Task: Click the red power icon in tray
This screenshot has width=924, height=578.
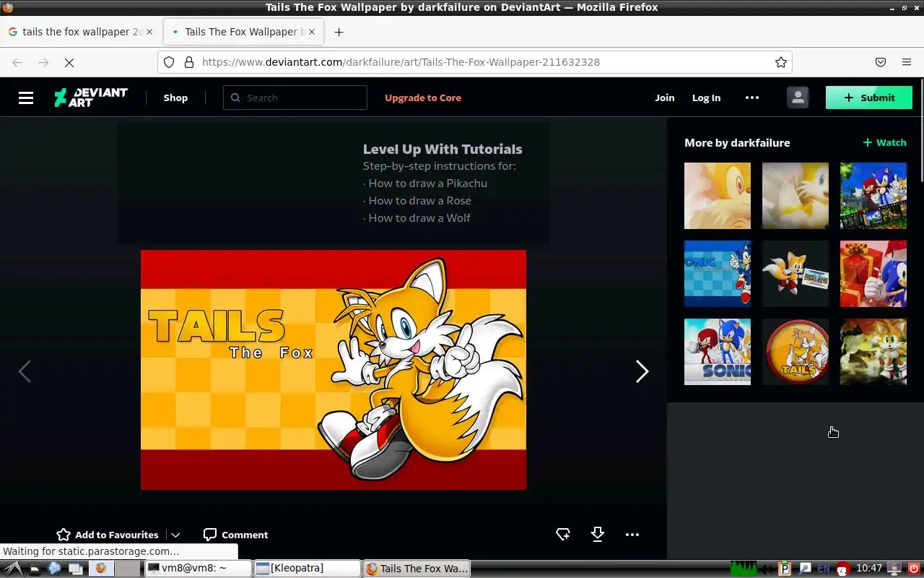Action: [x=914, y=569]
